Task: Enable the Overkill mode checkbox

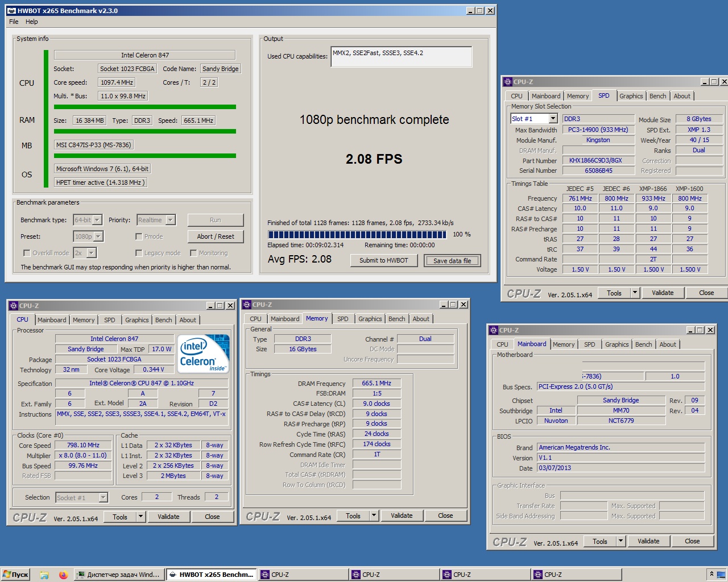Action: click(27, 253)
